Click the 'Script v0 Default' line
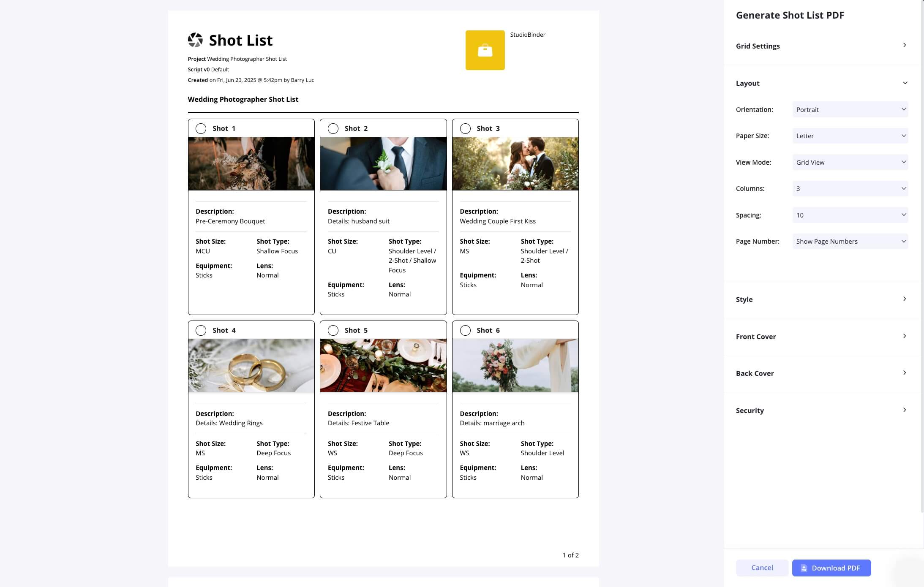Screen dimensions: 924x587 tap(208, 69)
